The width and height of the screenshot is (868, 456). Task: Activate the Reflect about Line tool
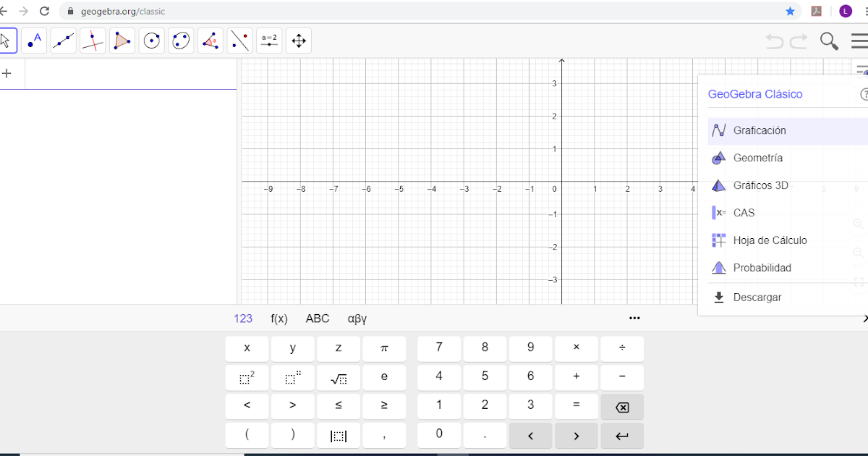239,41
